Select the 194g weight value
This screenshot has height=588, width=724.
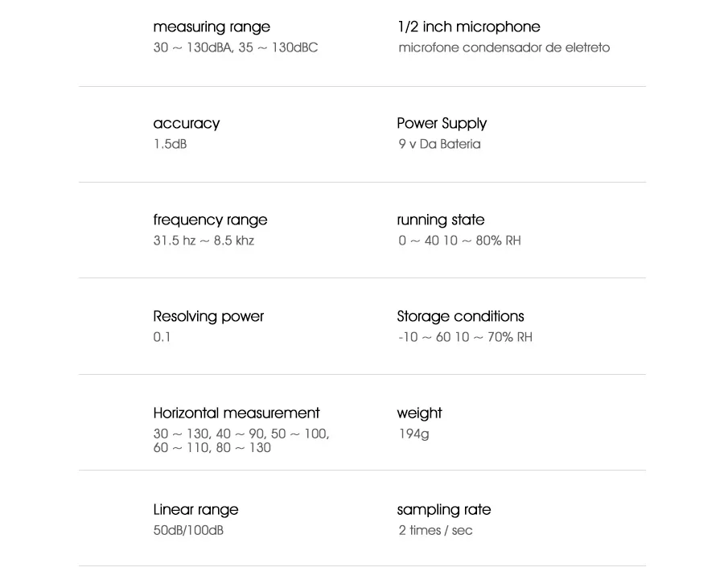pos(413,434)
